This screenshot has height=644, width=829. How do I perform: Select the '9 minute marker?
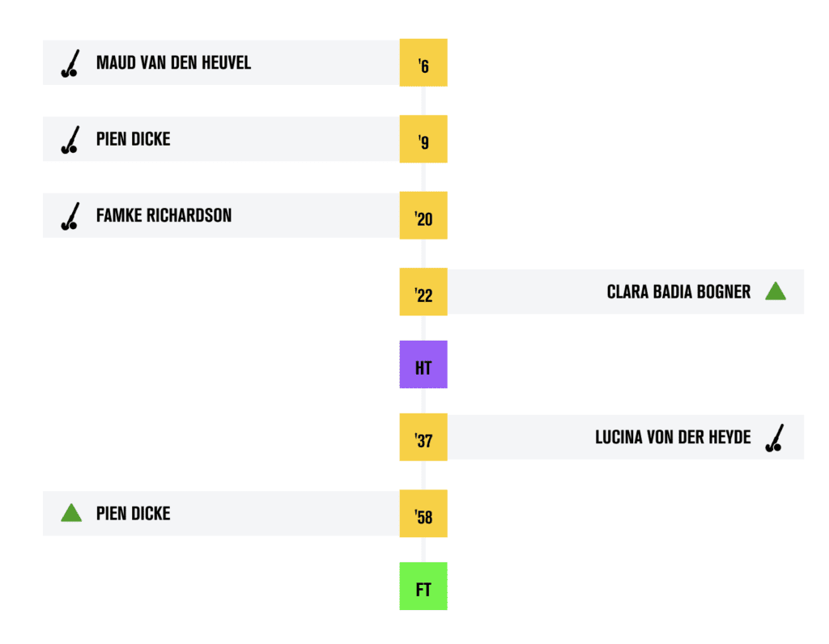tap(423, 139)
